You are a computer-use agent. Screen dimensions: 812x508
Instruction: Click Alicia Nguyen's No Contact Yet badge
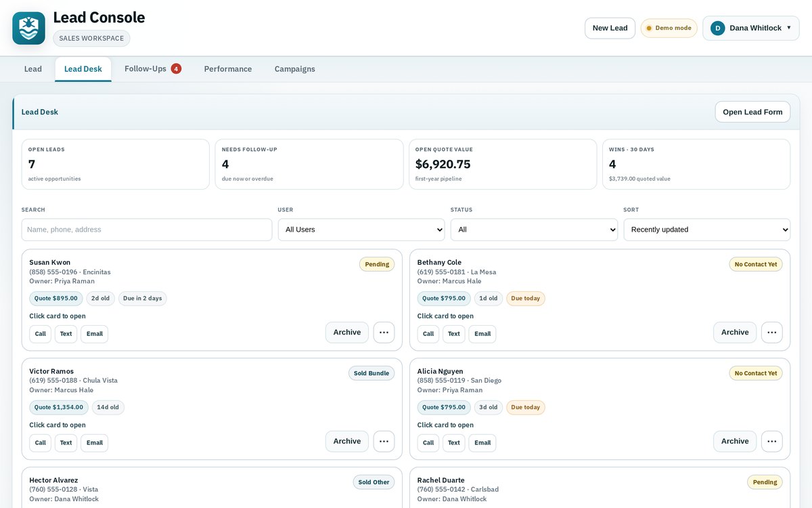[756, 373]
